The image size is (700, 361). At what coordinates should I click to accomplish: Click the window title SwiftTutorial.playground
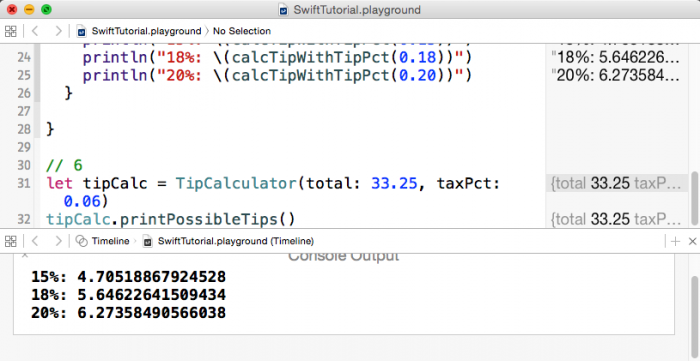357,10
